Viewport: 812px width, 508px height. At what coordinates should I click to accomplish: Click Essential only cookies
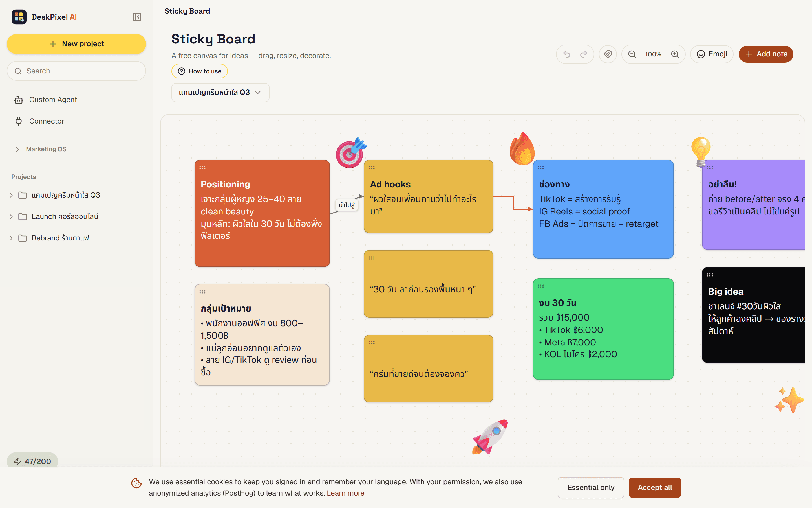click(x=591, y=487)
